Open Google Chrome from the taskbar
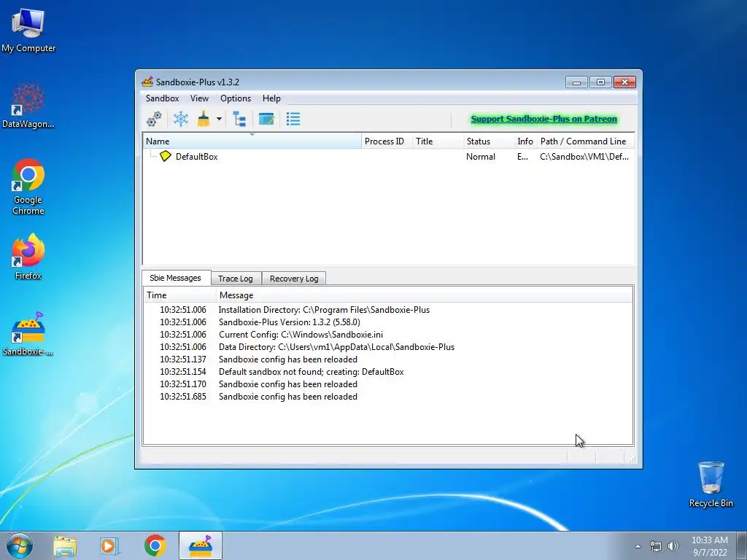Screen dimensions: 747x560 click(x=155, y=545)
